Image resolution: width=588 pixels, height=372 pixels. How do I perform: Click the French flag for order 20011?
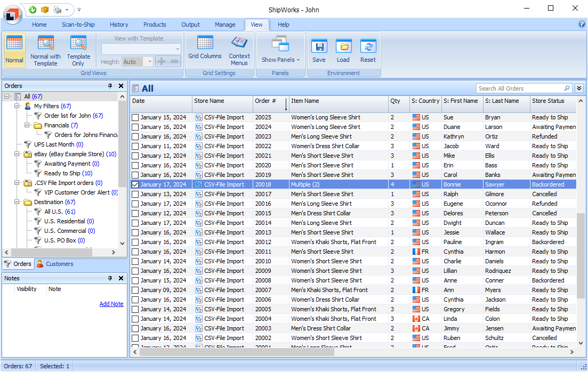pyautogui.click(x=416, y=252)
